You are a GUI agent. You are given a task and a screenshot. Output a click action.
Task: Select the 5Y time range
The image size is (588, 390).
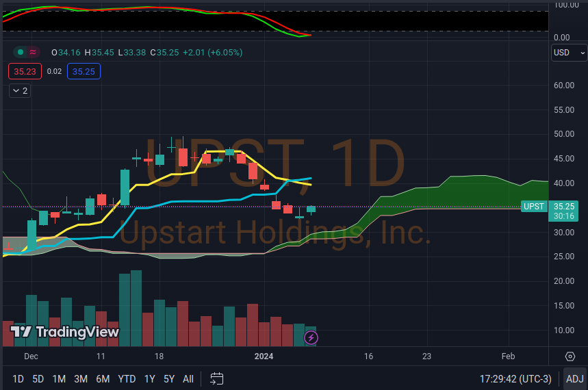(169, 379)
